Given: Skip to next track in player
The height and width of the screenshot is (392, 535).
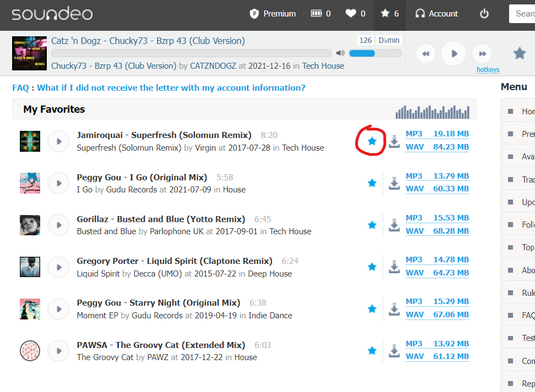Looking at the screenshot, I should coord(482,53).
